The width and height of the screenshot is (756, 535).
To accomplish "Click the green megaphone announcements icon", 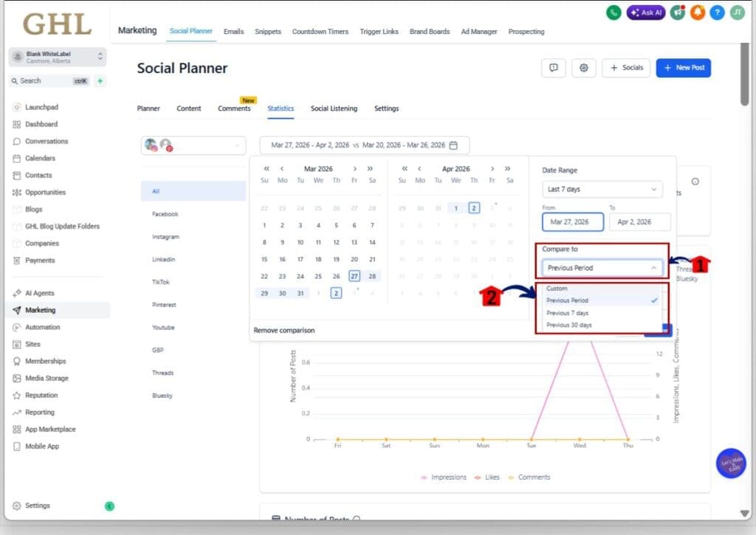I will pos(678,13).
